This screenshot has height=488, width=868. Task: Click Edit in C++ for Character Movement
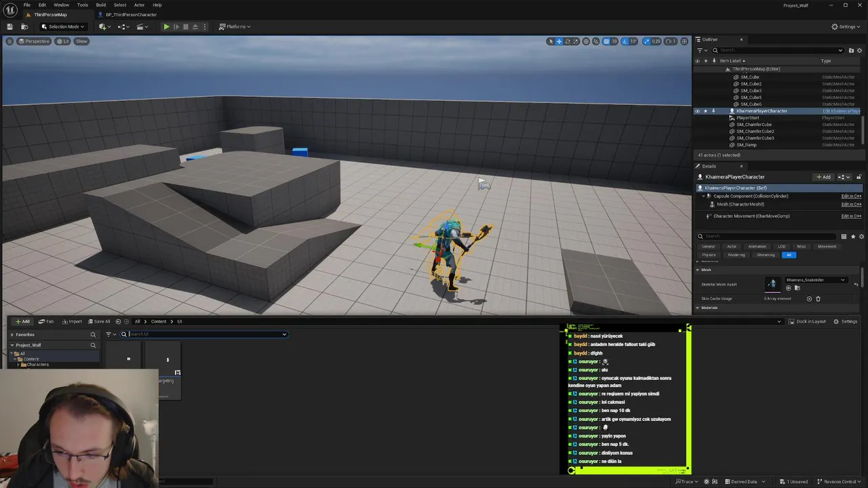pyautogui.click(x=851, y=216)
